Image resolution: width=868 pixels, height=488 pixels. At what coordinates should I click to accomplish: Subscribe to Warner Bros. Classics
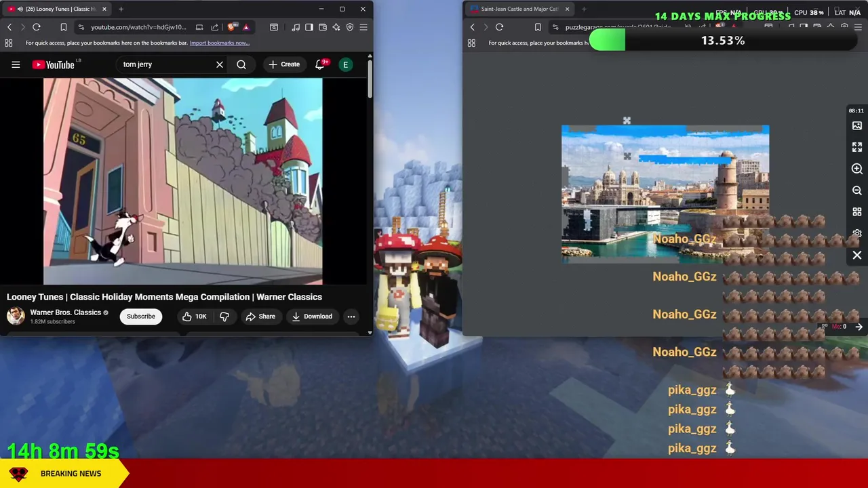coord(141,317)
